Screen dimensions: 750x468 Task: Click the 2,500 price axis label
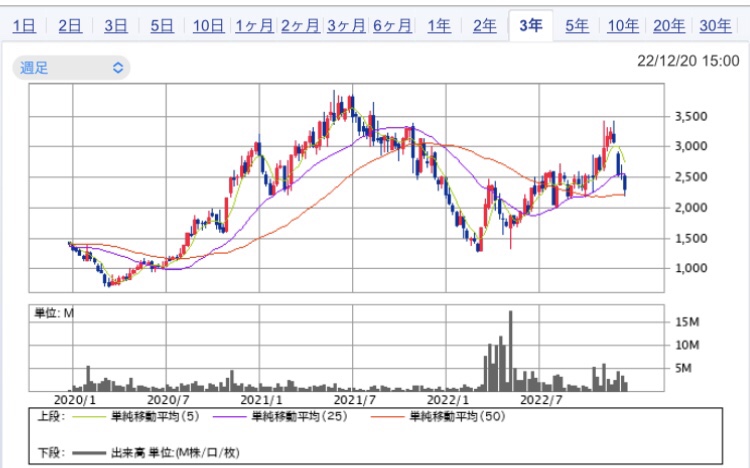[690, 177]
